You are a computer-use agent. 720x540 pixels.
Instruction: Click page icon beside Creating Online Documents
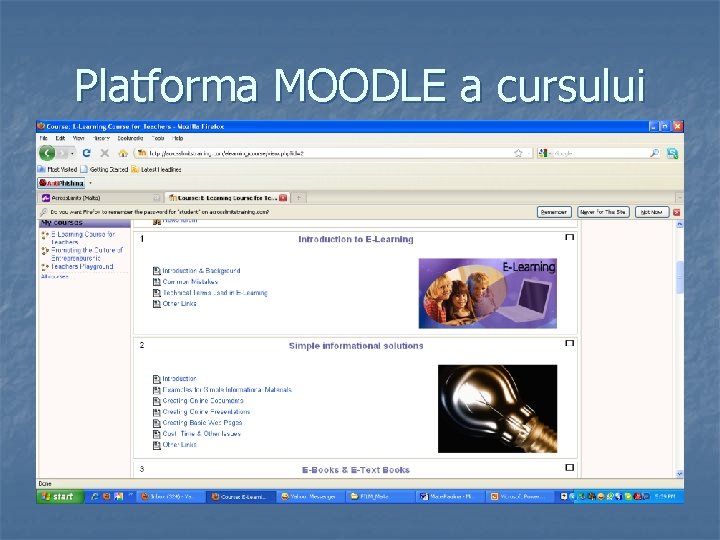click(x=157, y=401)
